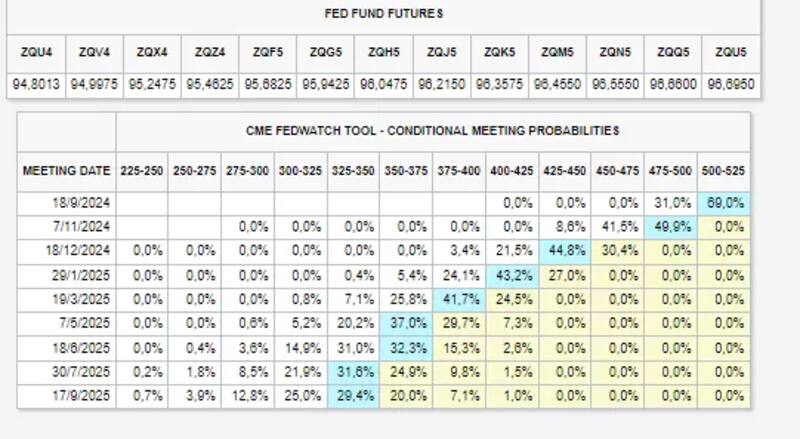Click the 18/9/2024 meeting date row

coord(84,203)
